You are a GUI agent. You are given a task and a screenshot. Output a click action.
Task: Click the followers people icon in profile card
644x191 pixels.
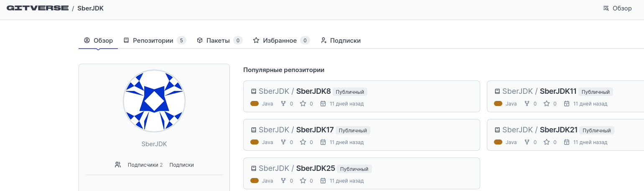[118, 165]
